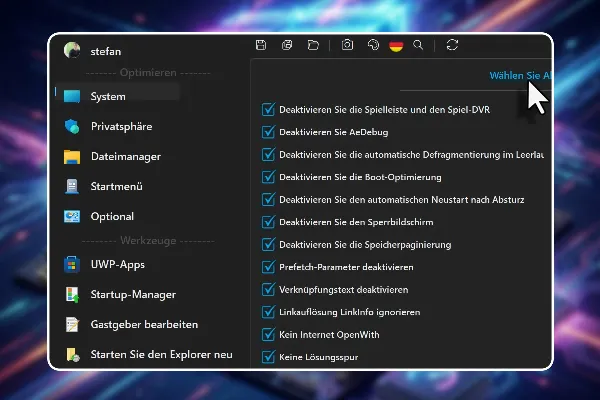Open Gastgeber bearbeiten tool
Viewport: 600px width, 400px height.
pyautogui.click(x=144, y=325)
